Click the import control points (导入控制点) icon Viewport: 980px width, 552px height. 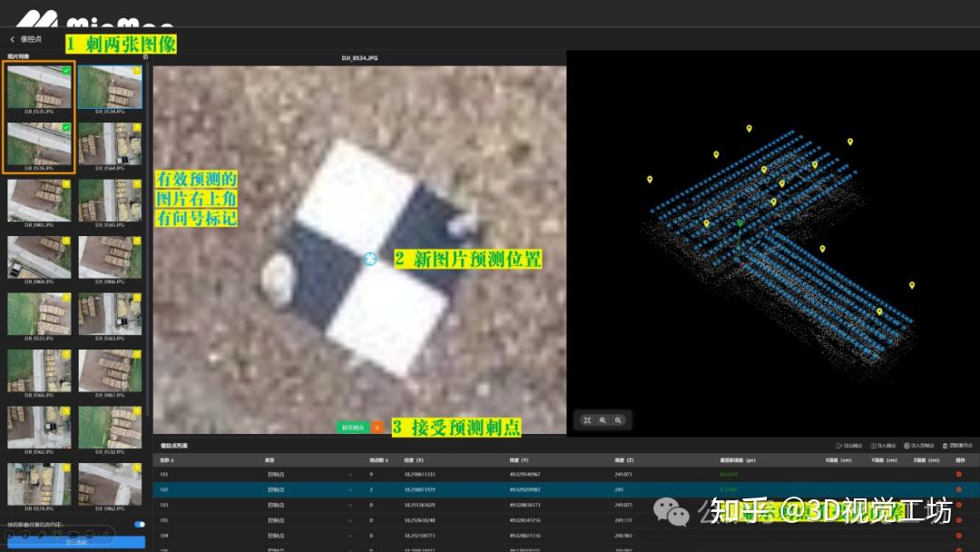tap(908, 445)
